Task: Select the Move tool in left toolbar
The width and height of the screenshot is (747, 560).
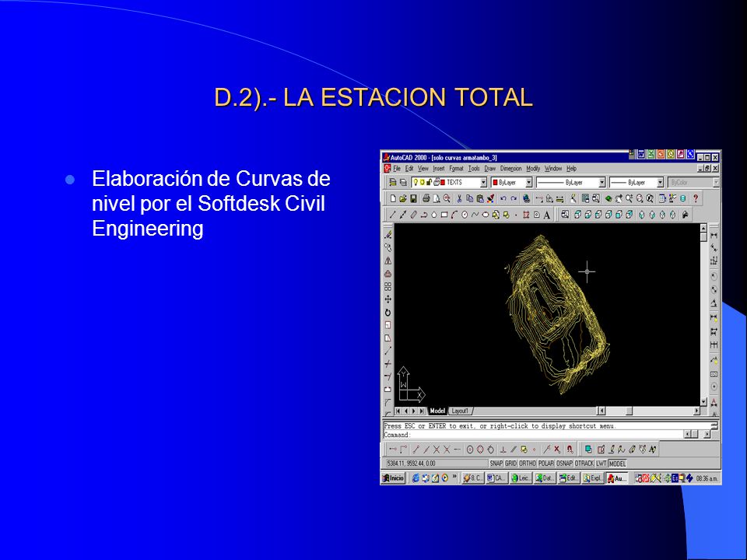Action: pos(388,299)
